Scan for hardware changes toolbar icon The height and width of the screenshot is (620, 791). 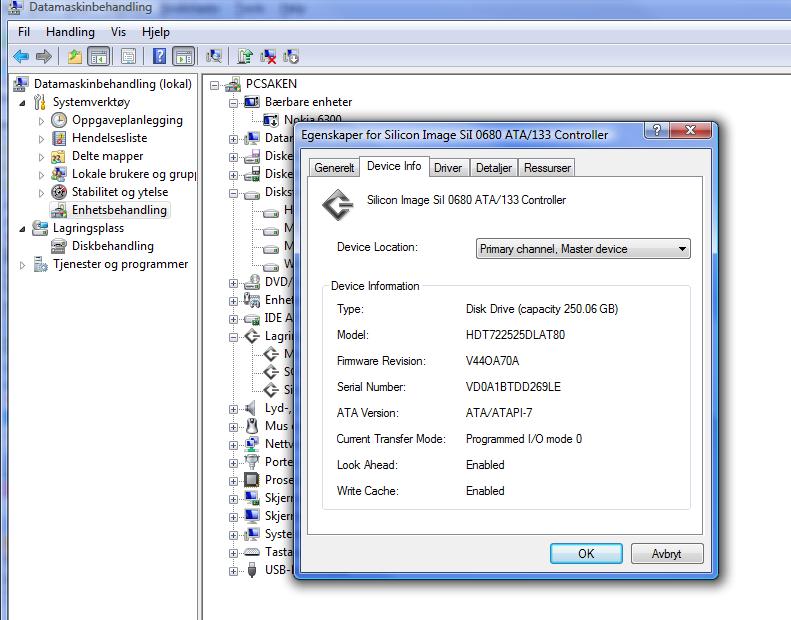214,56
